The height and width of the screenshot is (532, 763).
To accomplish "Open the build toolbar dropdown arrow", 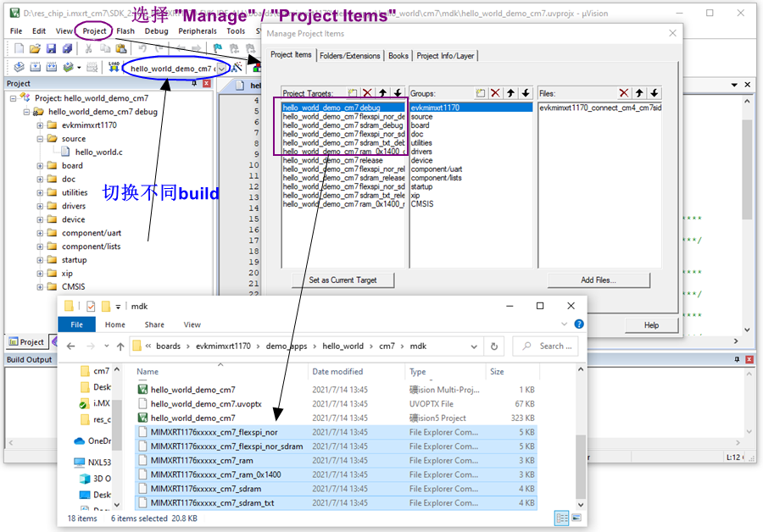I will tap(79, 68).
